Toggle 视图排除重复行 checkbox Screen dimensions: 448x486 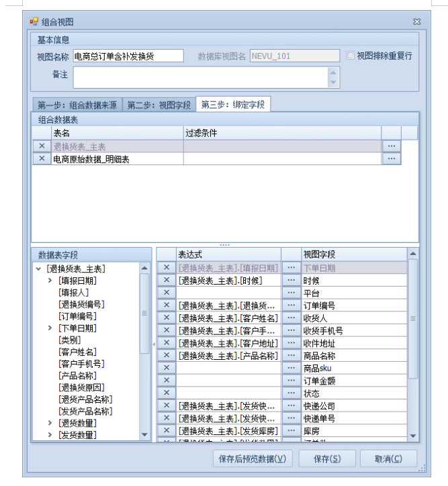pos(350,56)
